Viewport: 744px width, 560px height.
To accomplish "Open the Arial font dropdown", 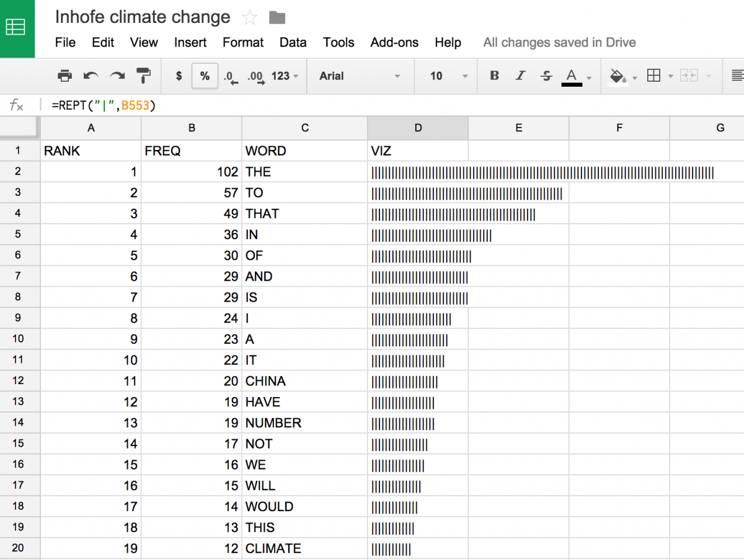I will tap(360, 76).
